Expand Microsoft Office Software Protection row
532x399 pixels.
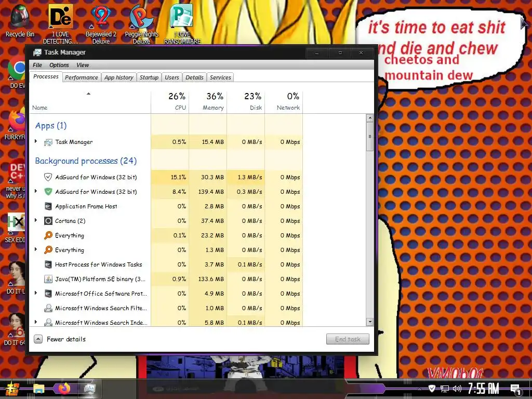[x=36, y=293]
